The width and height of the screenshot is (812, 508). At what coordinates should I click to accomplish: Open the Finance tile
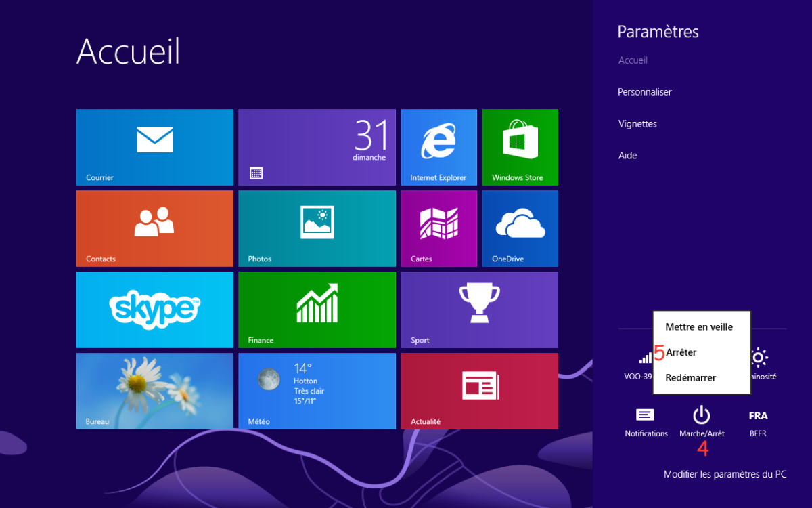(317, 310)
